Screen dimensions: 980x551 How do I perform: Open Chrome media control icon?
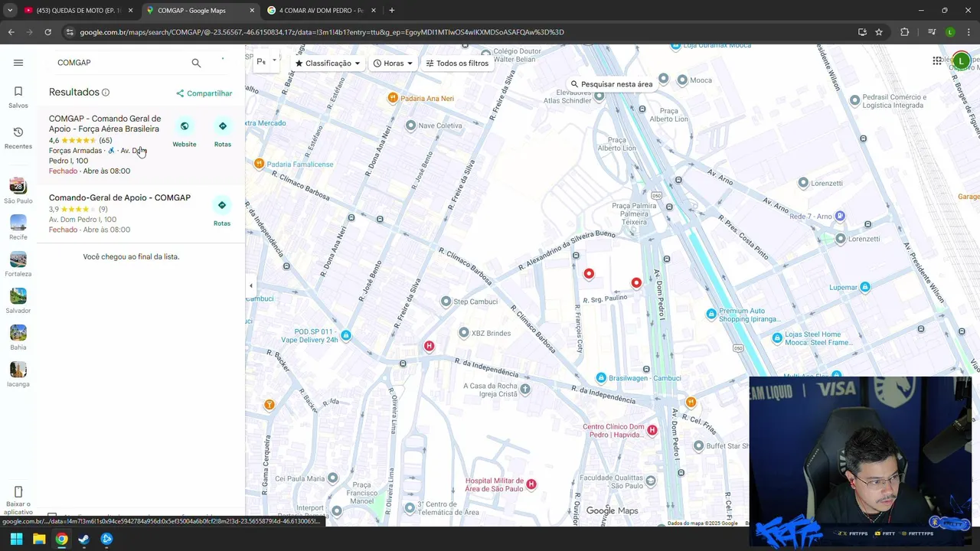tap(932, 32)
